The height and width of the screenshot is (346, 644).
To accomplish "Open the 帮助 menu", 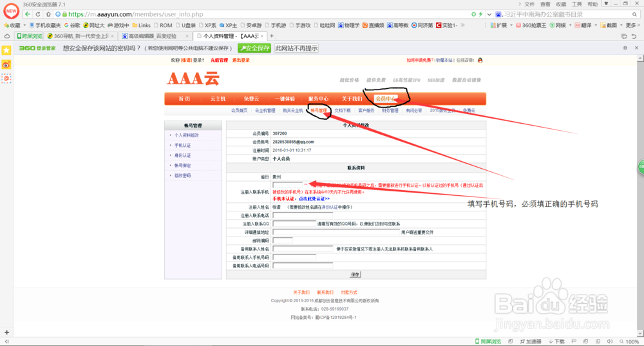I will [592, 4].
